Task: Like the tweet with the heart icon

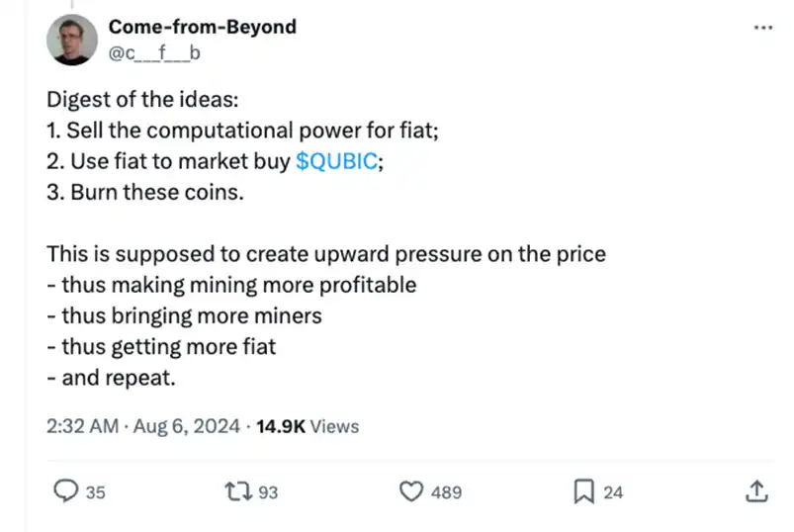Action: coord(412,490)
